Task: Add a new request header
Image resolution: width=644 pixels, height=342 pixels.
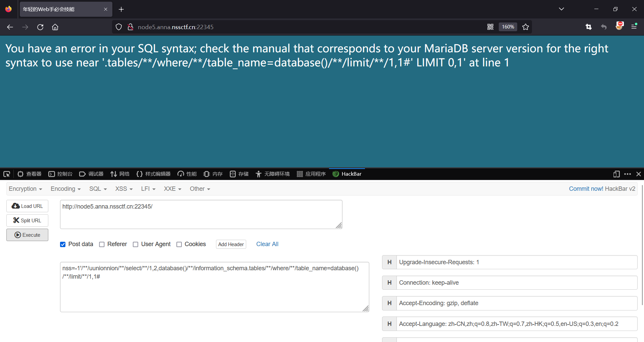Action: (x=231, y=244)
